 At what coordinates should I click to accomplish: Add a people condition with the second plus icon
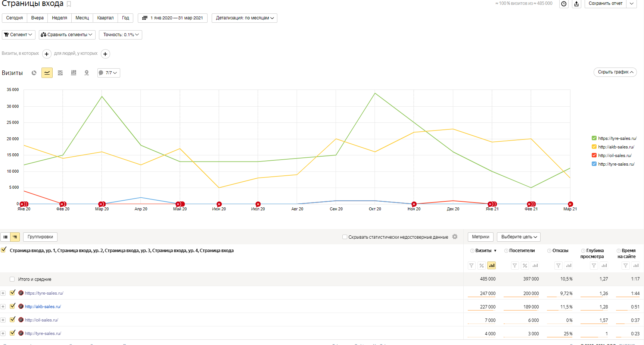[106, 54]
